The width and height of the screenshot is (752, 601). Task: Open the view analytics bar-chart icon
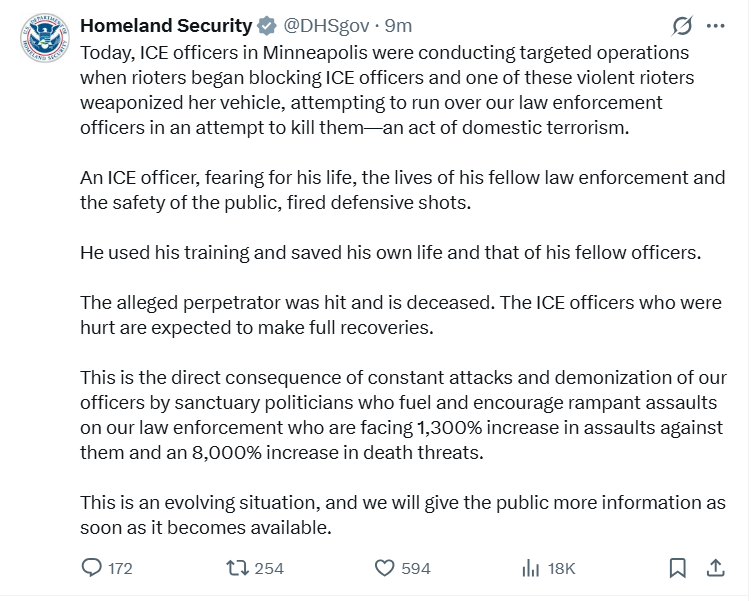pyautogui.click(x=530, y=567)
